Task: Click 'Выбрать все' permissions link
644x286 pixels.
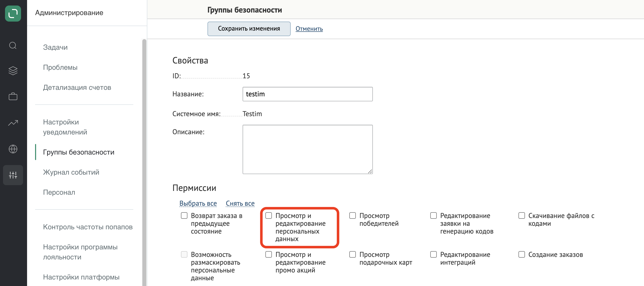Action: (198, 203)
